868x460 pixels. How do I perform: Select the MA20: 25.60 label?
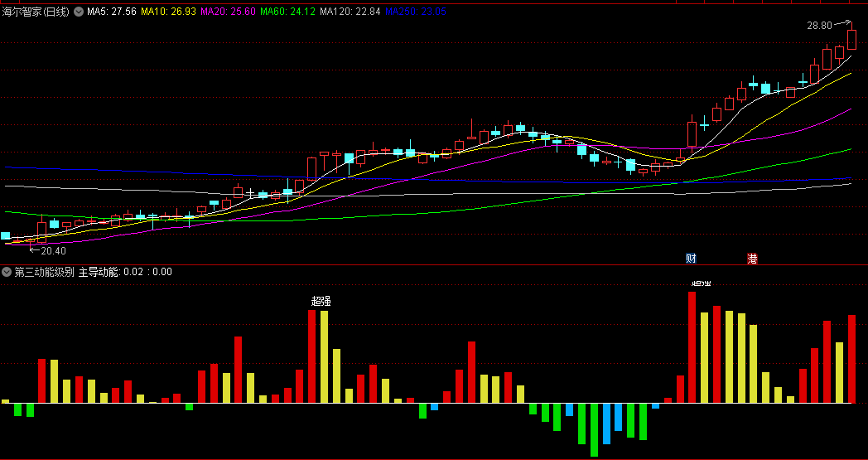[228, 12]
